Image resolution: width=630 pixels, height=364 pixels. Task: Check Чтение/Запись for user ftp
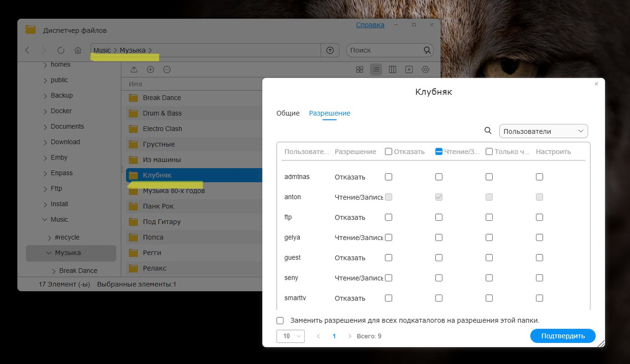[439, 217]
